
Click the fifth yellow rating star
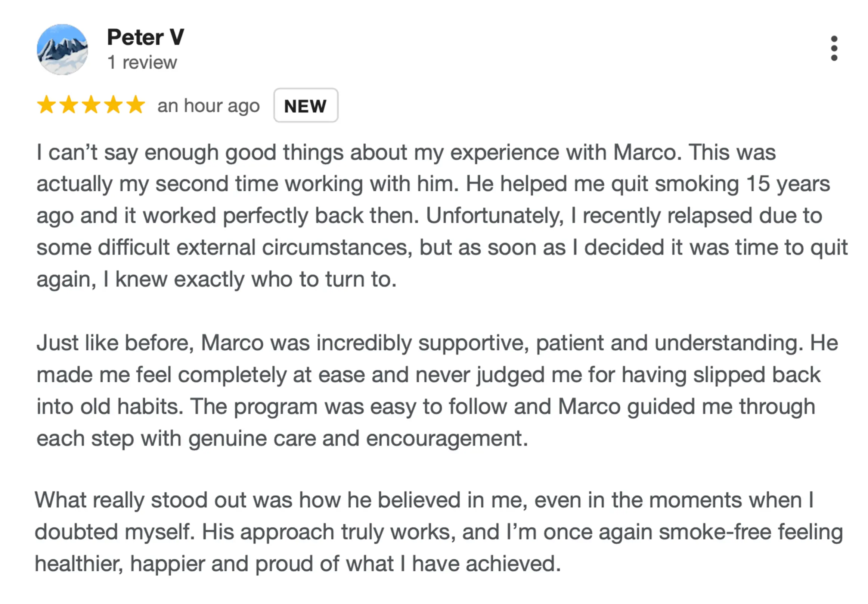coord(135,104)
